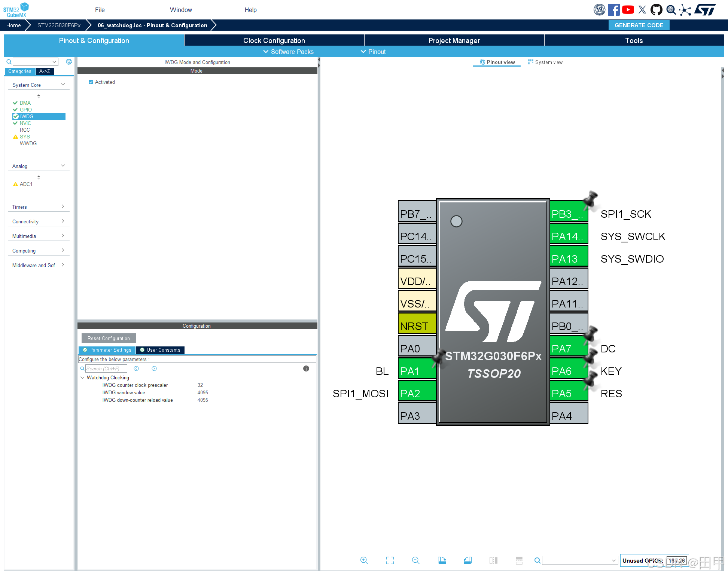The height and width of the screenshot is (575, 728).
Task: Click the pin search magnifier icon
Action: 537,560
